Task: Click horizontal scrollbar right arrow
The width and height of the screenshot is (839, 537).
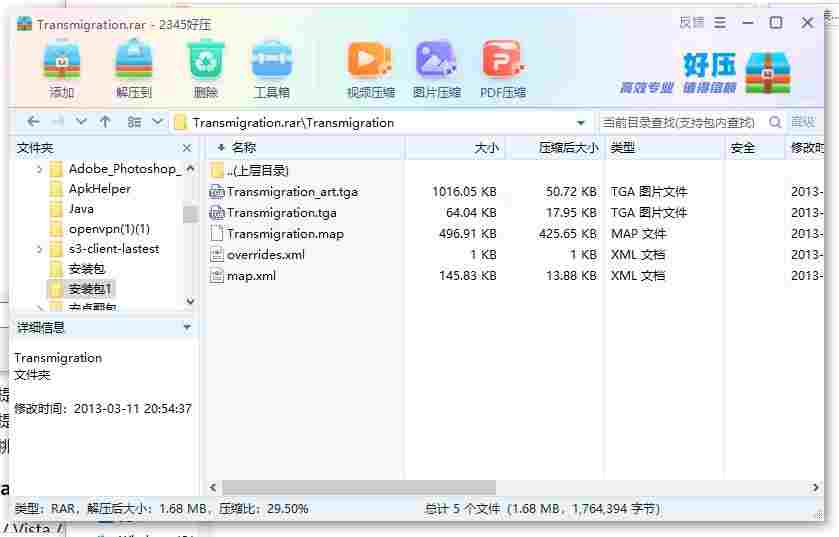Action: click(815, 487)
